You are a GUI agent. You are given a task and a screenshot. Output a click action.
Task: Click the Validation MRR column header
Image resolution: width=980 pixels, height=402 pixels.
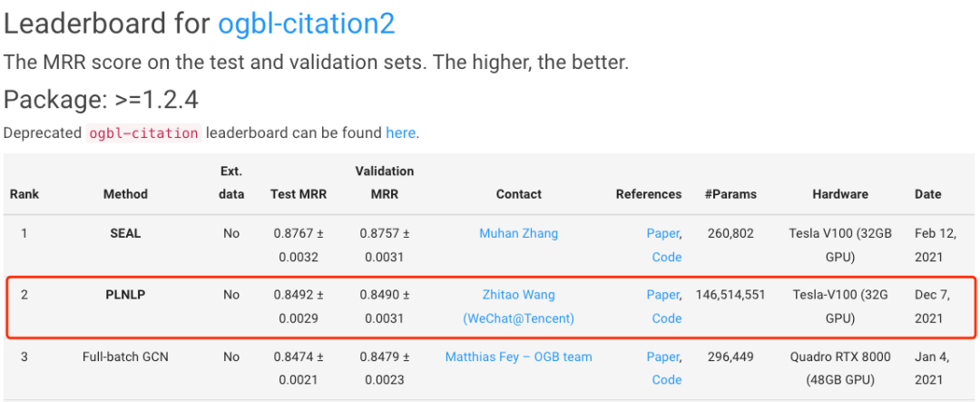tap(384, 182)
